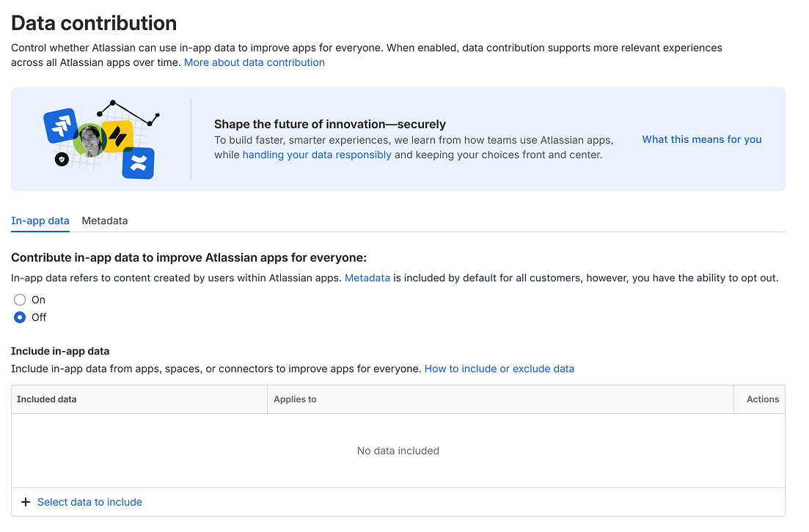Click the user avatar photo in the illustration

(89, 140)
